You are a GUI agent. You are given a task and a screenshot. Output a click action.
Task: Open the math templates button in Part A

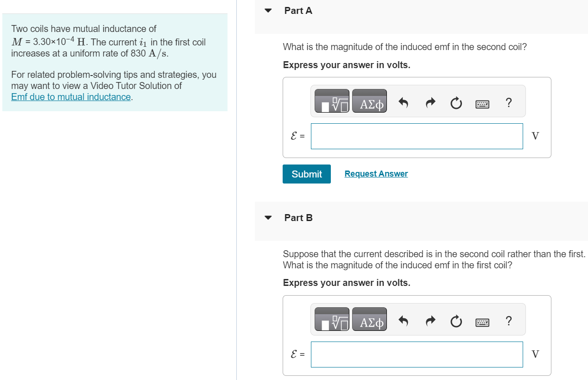[x=332, y=101]
